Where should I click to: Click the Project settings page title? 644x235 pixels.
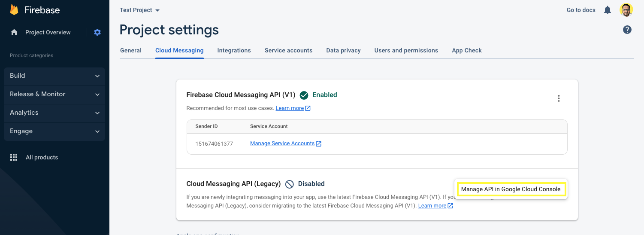click(169, 30)
